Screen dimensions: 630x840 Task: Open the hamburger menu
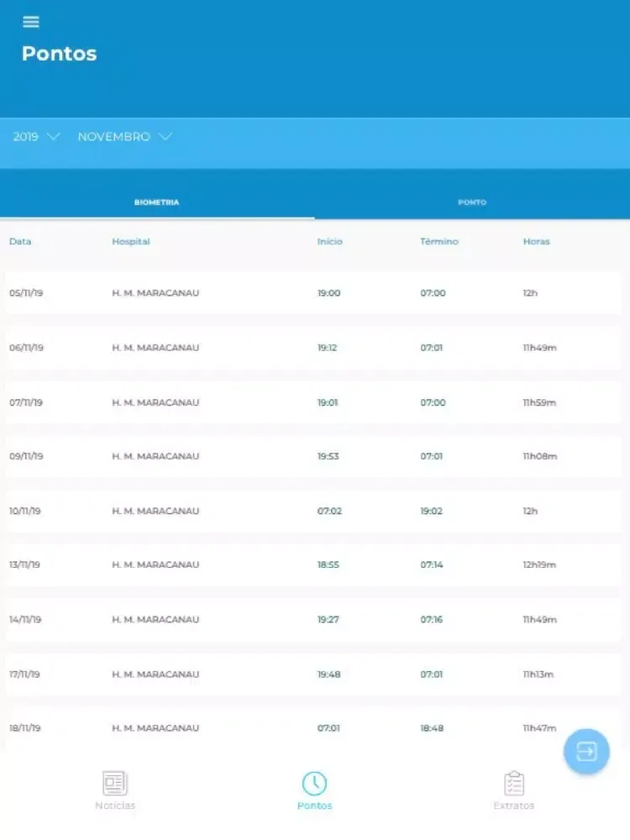coord(31,22)
